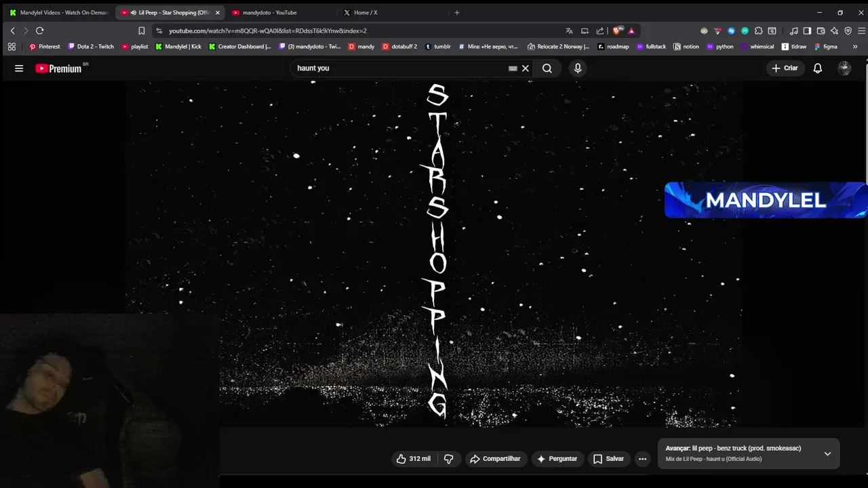868x488 pixels.
Task: Start voice search with the microphone
Action: [x=578, y=68]
